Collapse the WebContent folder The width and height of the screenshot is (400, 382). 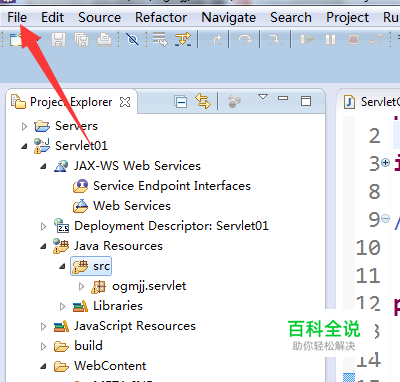click(x=43, y=366)
